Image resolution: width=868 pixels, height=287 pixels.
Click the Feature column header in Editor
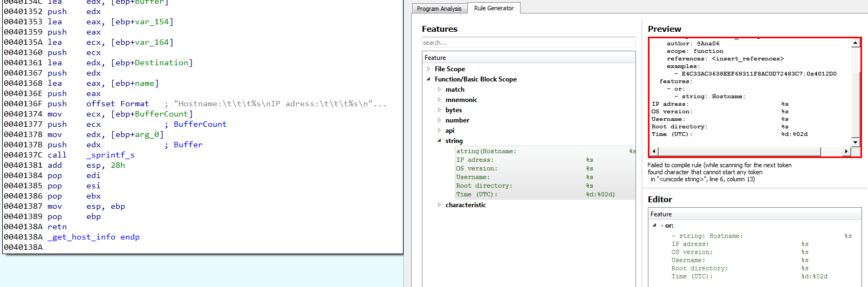[755, 214]
